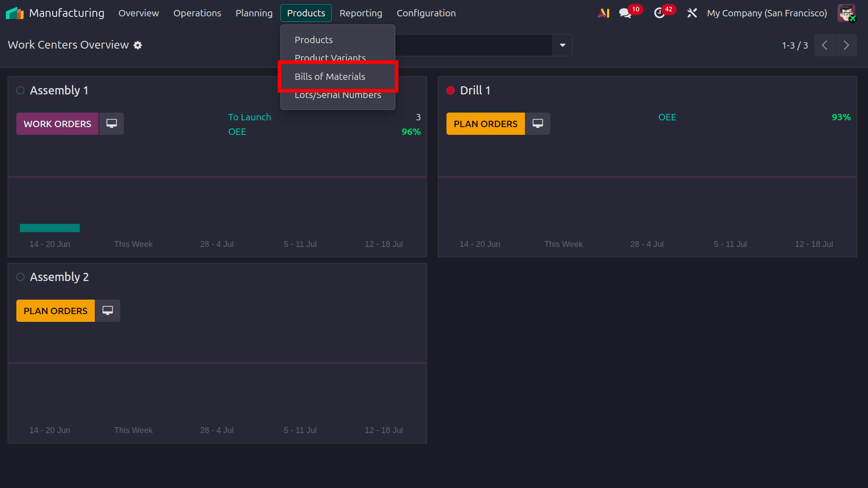The image size is (868, 488).
Task: Toggle Assembly 2 status indicator
Action: click(x=20, y=277)
